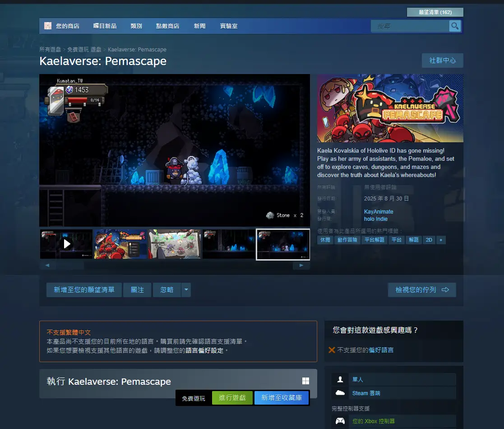Expand the dropdown arrow beside 忽略

pos(186,290)
